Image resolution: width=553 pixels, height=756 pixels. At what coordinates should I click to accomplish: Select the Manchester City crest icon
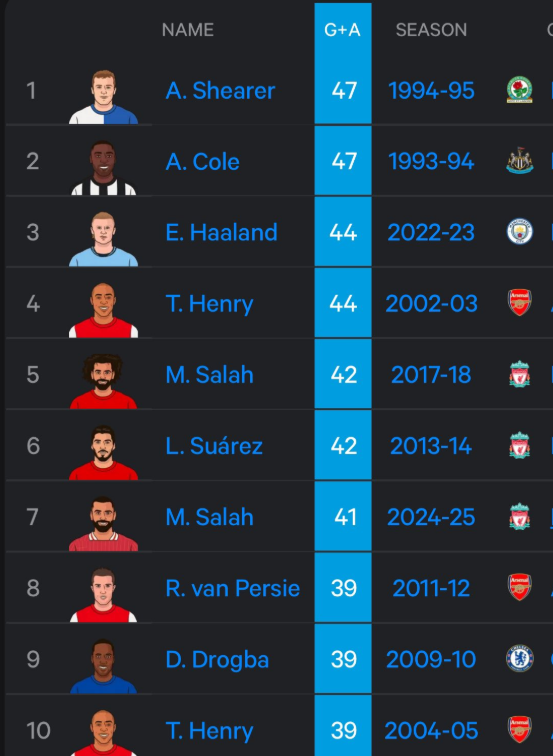click(519, 232)
